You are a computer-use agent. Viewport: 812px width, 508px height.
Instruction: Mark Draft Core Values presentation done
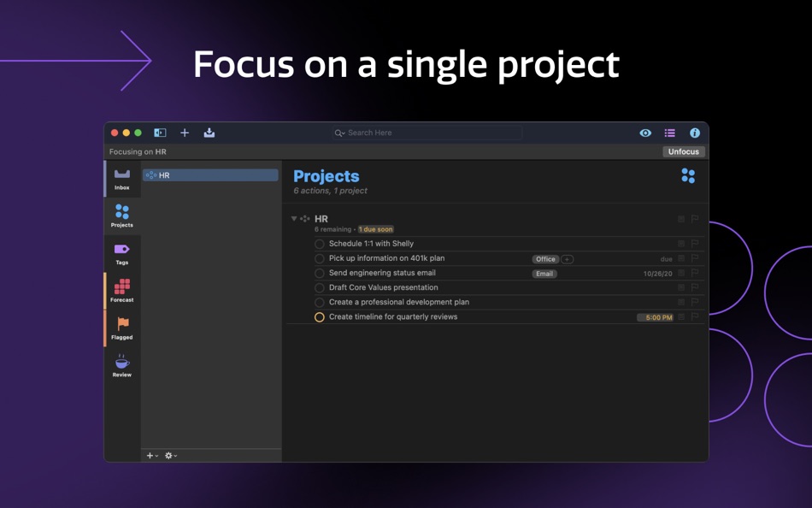click(320, 287)
